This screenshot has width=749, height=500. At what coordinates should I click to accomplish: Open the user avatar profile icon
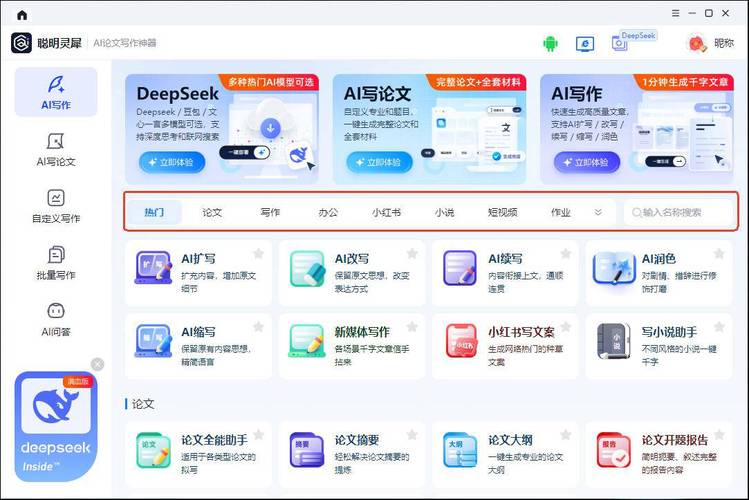pyautogui.click(x=697, y=43)
